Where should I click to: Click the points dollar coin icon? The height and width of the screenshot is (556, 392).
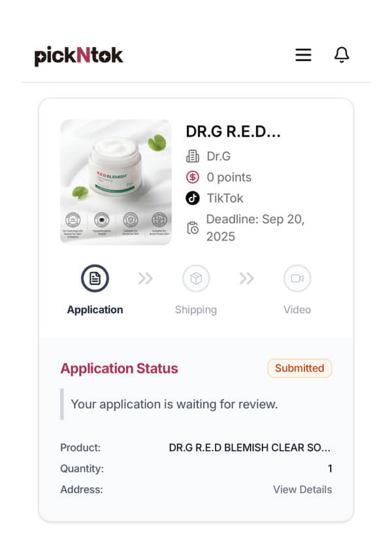193,177
